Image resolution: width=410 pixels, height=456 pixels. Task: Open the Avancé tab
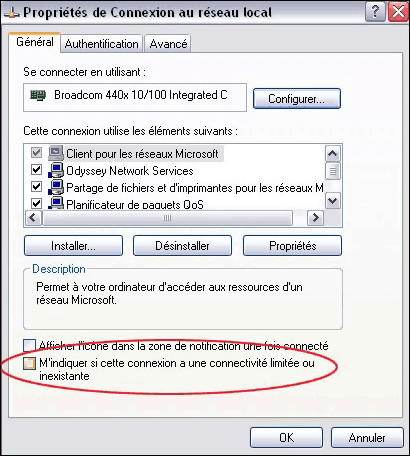point(168,44)
